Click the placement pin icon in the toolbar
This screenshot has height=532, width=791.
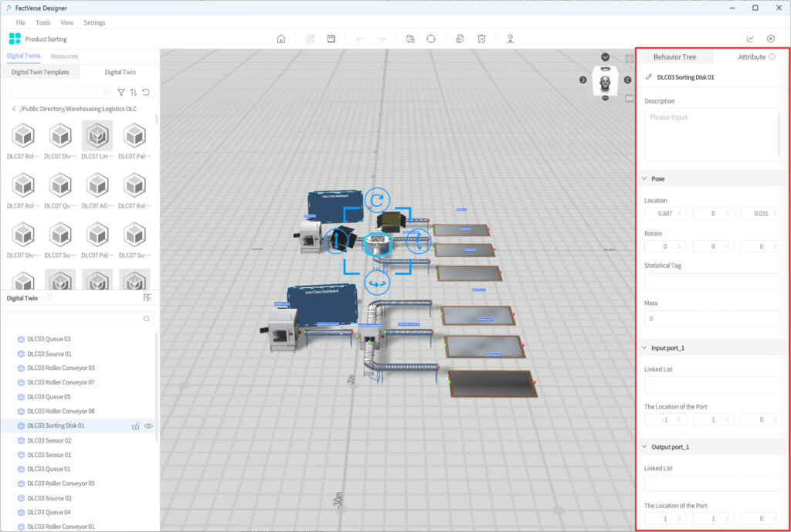[x=511, y=39]
